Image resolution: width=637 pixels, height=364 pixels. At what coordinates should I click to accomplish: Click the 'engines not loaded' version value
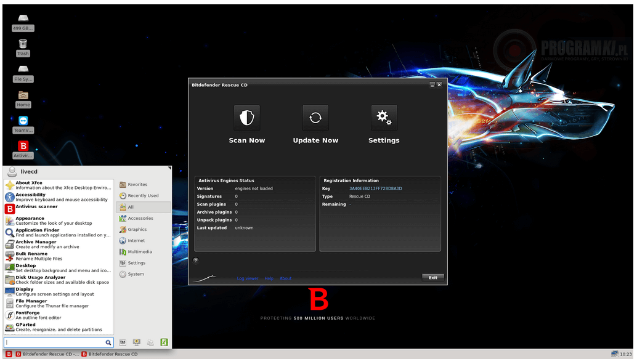(x=254, y=188)
